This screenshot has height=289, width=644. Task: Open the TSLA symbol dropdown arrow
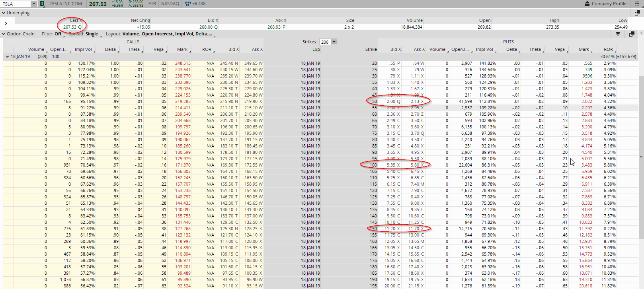coord(33,4)
